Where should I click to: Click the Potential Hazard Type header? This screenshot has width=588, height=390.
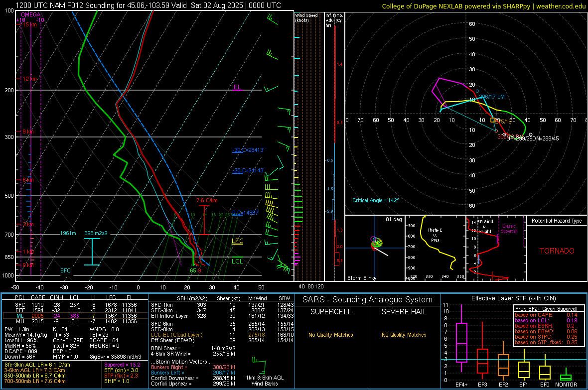pyautogui.click(x=557, y=221)
